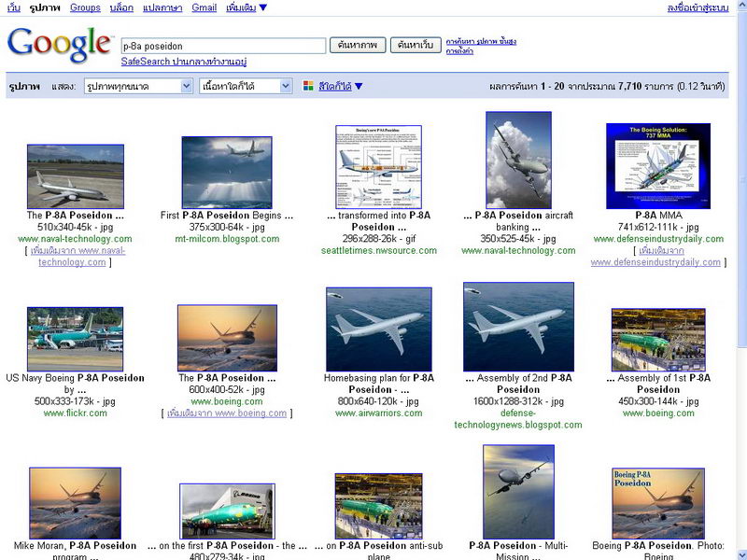The image size is (747, 560).
Task: Open the US Navy Boeing flickr thumbnail
Action: coord(76,339)
